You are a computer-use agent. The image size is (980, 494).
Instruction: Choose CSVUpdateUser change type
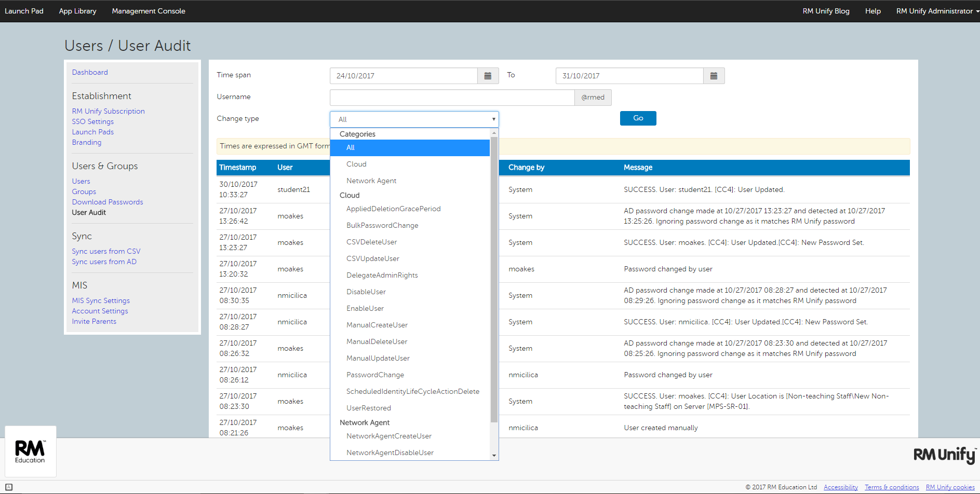coord(410,259)
